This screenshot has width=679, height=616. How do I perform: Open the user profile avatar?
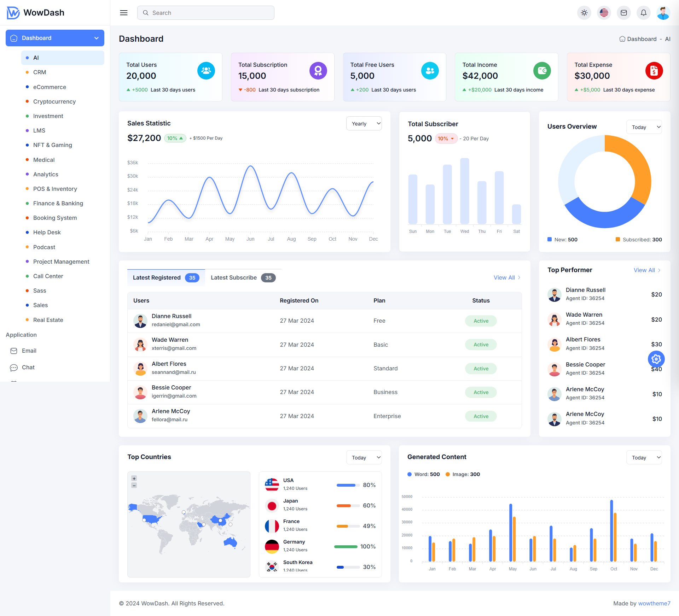[663, 13]
